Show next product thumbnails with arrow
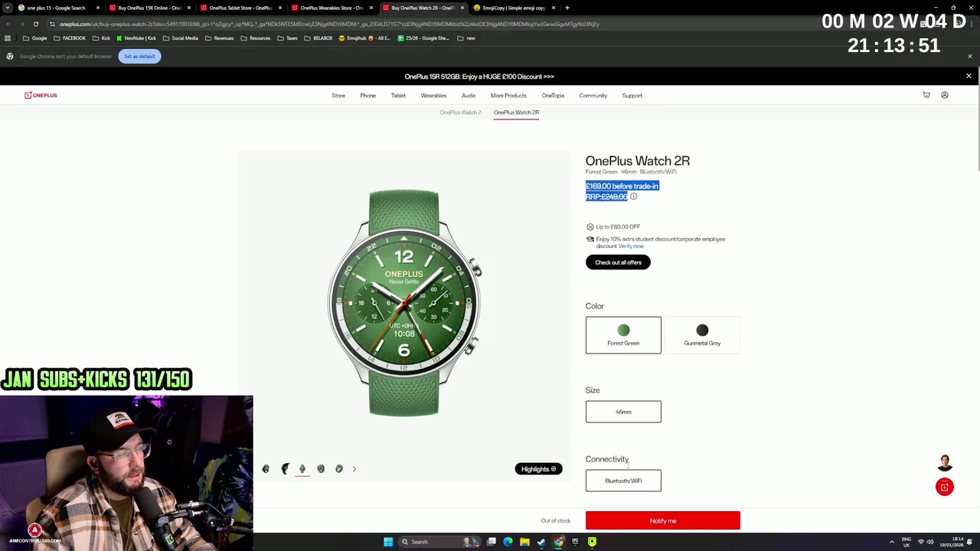980x551 pixels. [x=354, y=468]
